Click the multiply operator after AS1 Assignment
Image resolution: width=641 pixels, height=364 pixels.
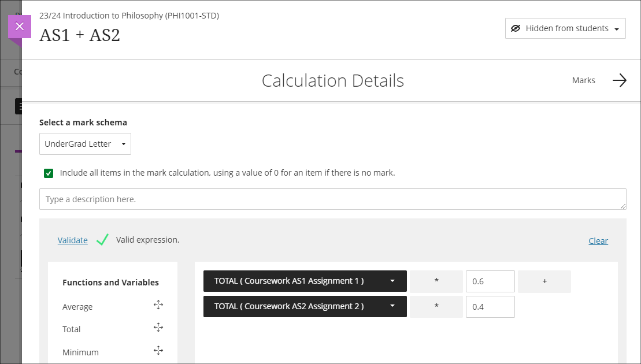[436, 281]
